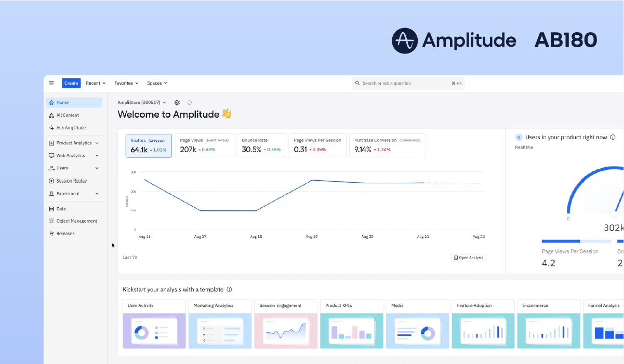Image resolution: width=624 pixels, height=364 pixels.
Task: Select the Page Views metric card
Action: [204, 145]
